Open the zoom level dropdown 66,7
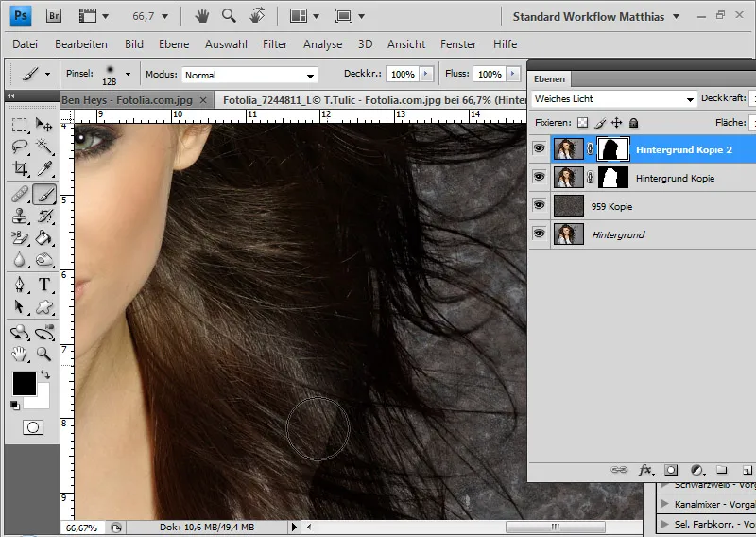 pyautogui.click(x=164, y=17)
